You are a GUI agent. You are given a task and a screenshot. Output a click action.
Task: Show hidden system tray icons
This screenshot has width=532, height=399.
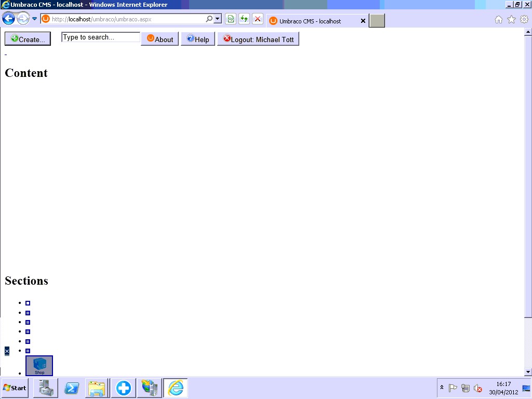[442, 388]
